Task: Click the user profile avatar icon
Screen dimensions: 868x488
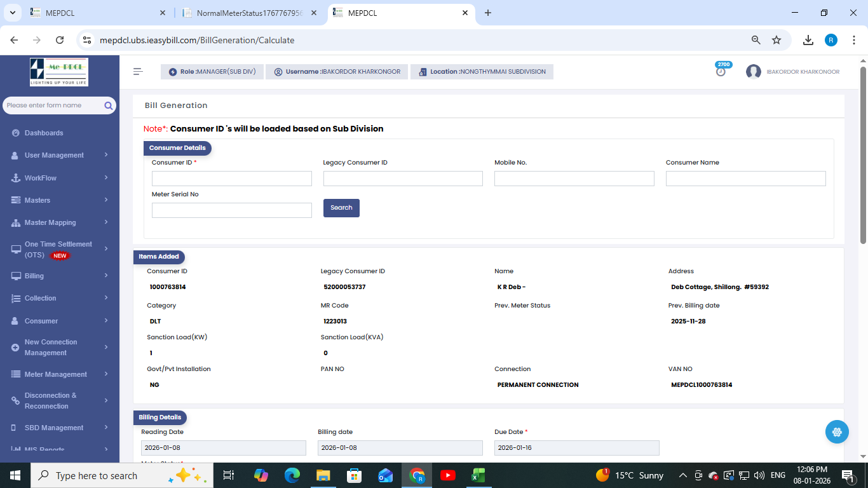Action: click(754, 72)
